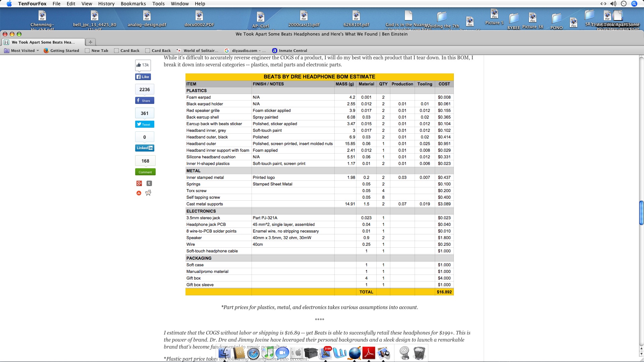Click the @ spring icon in Dock

405,353
